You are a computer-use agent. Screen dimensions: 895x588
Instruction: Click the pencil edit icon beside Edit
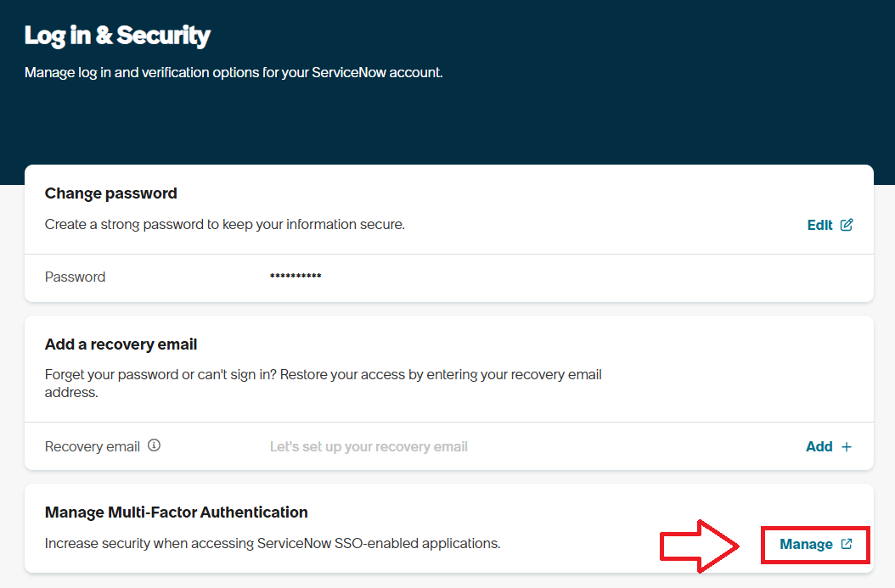tap(847, 225)
